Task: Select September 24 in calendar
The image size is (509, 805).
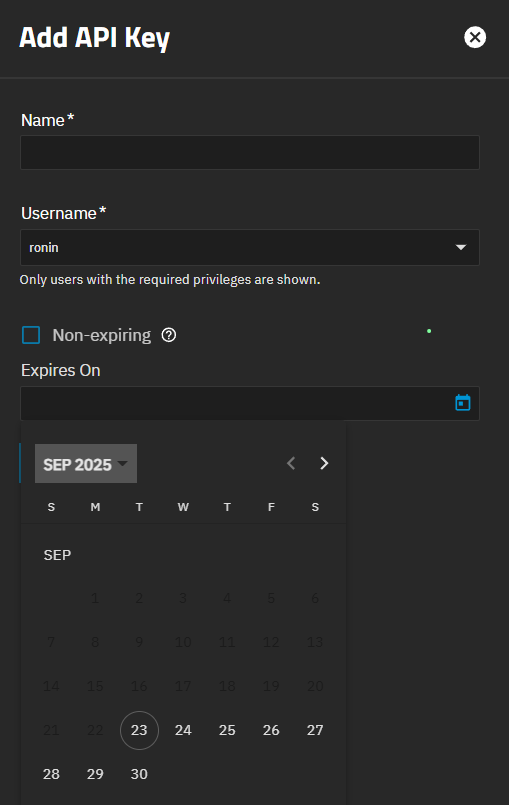Action: (x=183, y=730)
